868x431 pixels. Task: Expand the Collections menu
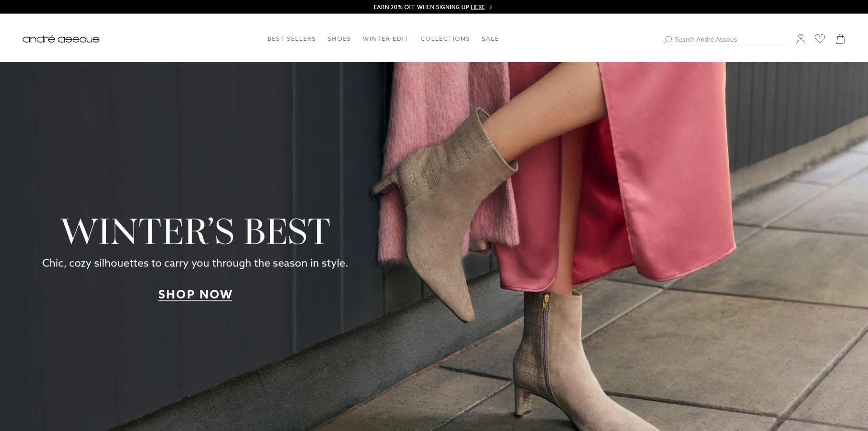tap(445, 39)
